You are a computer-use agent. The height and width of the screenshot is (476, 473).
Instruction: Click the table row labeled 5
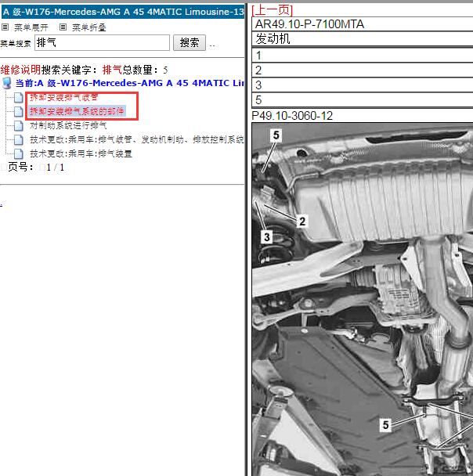[362, 100]
